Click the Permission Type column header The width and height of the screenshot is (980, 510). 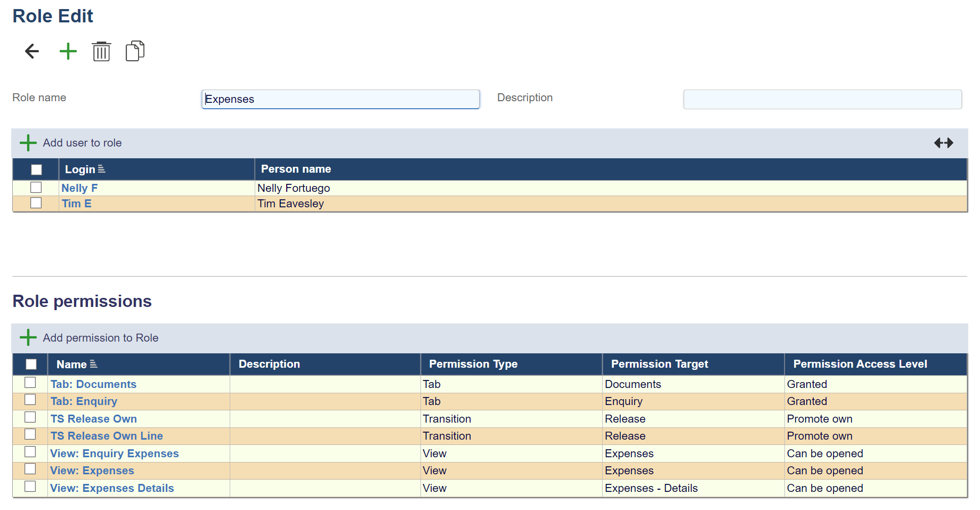[x=473, y=364]
